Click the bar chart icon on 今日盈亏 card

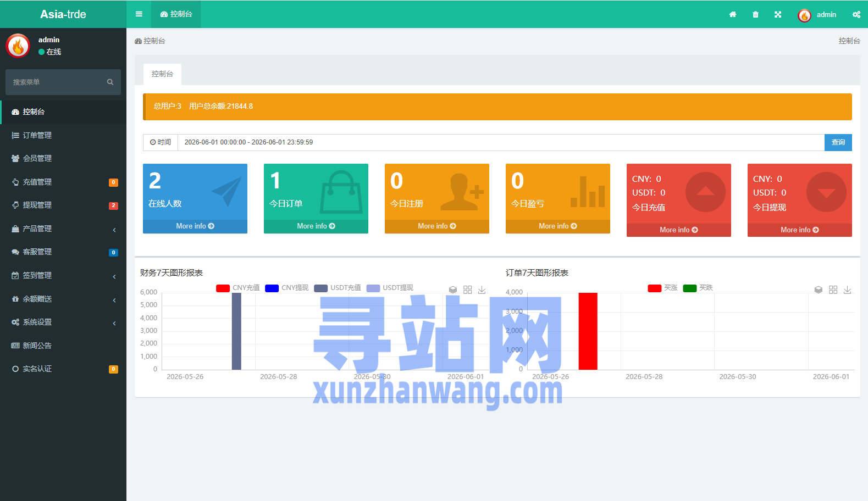click(588, 191)
